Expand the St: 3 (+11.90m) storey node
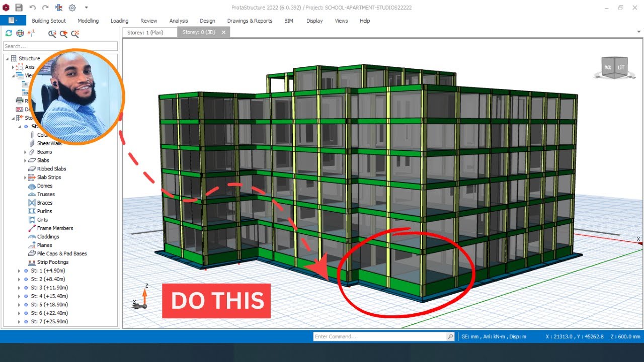The width and height of the screenshot is (644, 362). 19,288
